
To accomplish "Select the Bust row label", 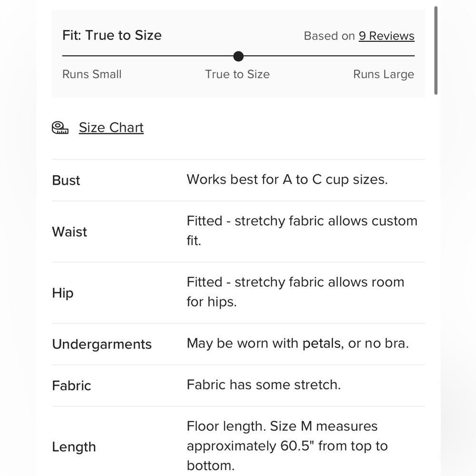I will [x=66, y=180].
